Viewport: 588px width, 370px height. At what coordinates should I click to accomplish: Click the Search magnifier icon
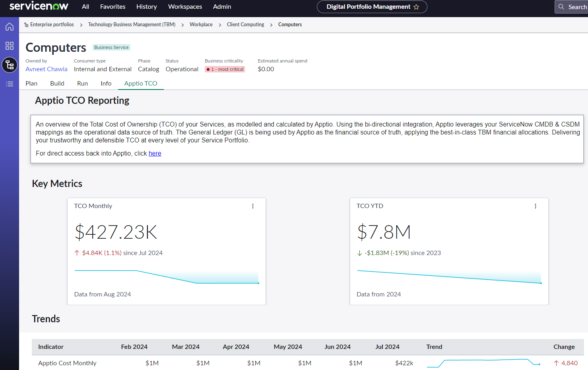coord(561,7)
